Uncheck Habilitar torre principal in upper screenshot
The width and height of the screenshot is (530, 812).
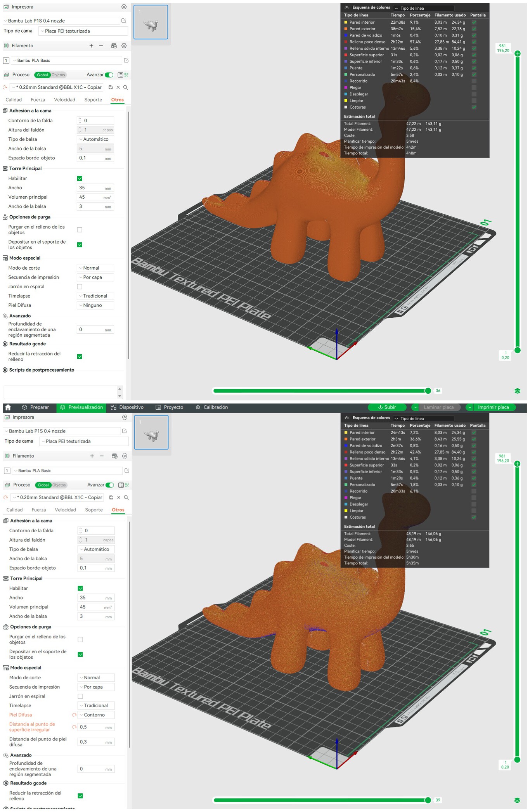point(80,178)
